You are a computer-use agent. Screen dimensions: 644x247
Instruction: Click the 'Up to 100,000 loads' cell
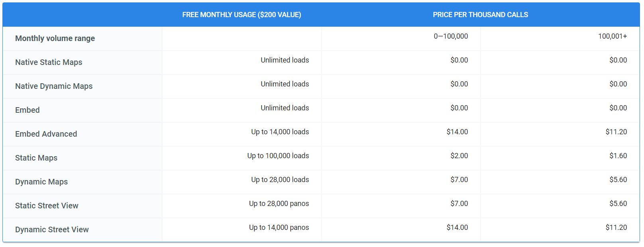[x=278, y=156]
